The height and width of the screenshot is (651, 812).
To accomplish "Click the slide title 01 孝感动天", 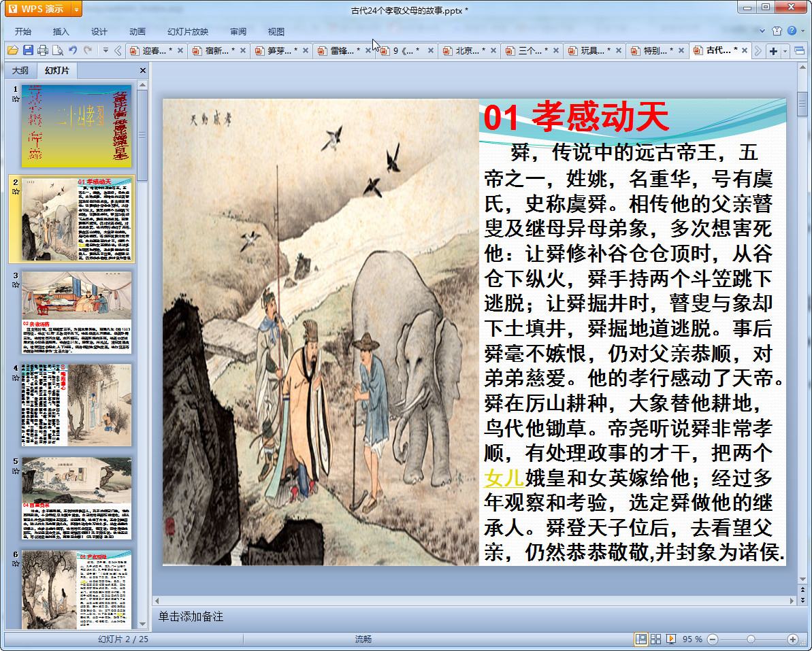I will coord(576,117).
